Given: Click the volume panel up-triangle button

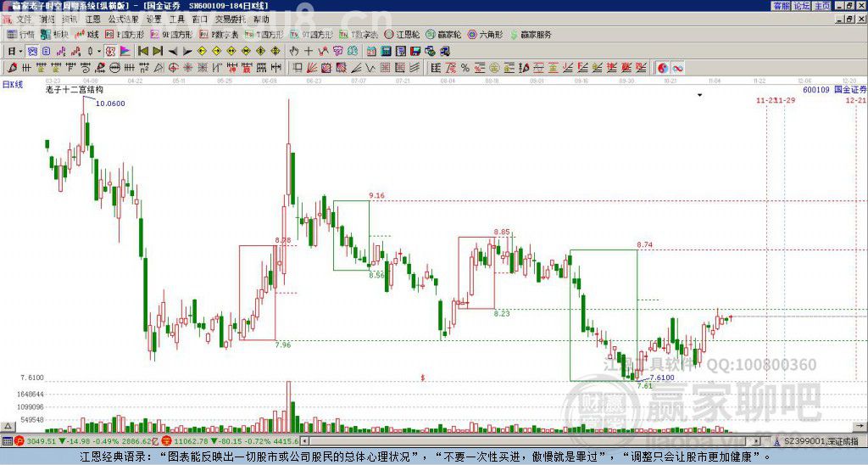Looking at the screenshot, I should point(8,426).
